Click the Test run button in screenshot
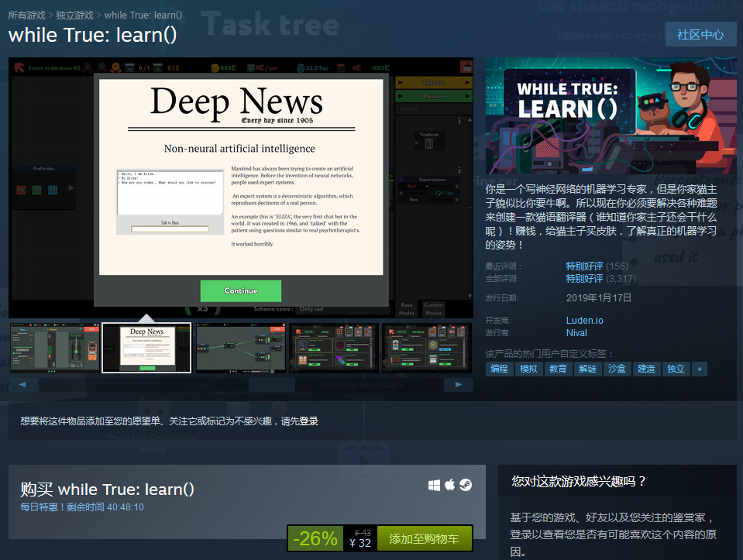743x560 pixels. pyautogui.click(x=434, y=82)
